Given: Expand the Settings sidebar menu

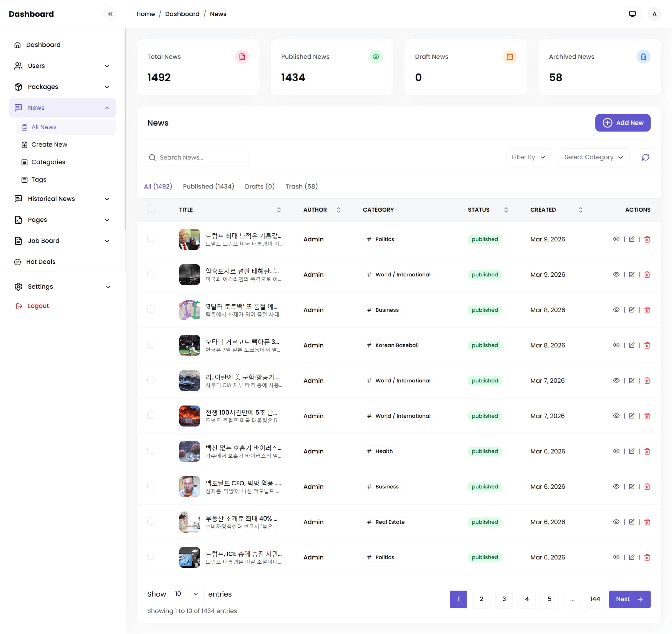Looking at the screenshot, I should tap(62, 287).
